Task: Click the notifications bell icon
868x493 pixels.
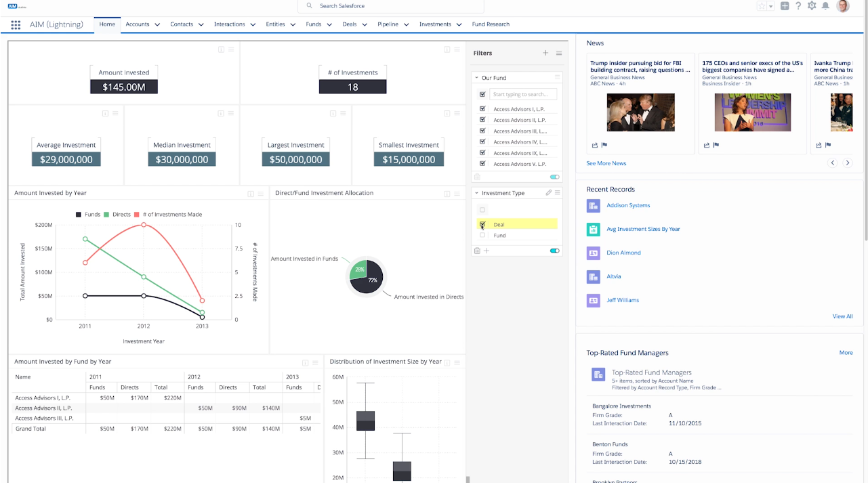Action: (x=825, y=6)
